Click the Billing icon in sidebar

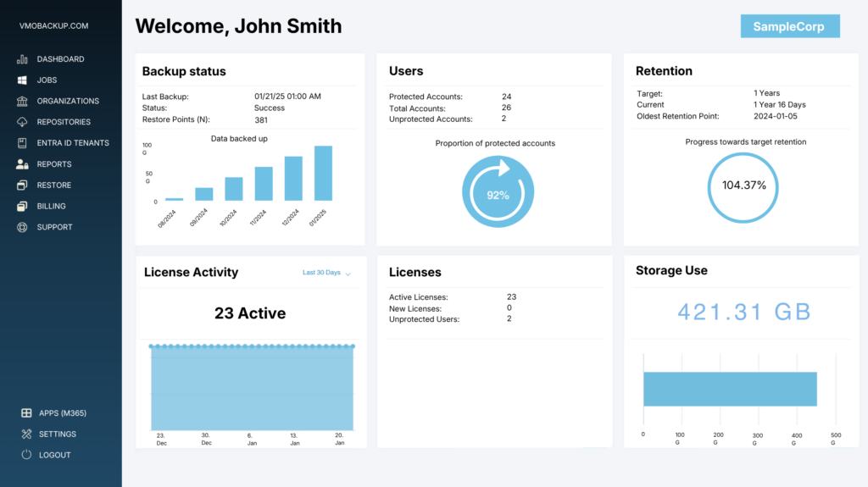pos(22,206)
